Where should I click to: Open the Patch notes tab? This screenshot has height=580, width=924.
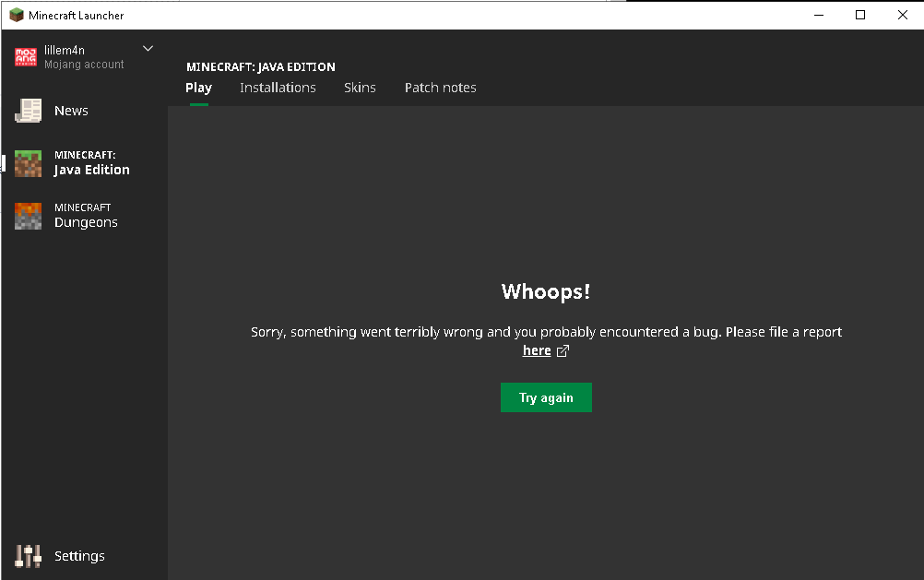(440, 88)
